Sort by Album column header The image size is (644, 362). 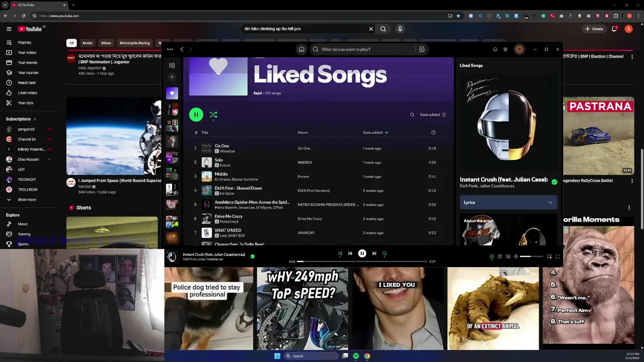point(302,133)
